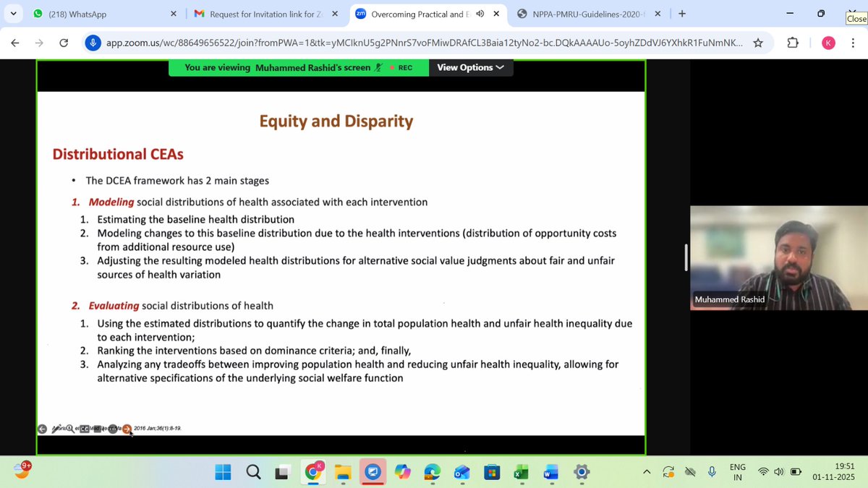Click the microphone in-use tray icon

click(712, 472)
